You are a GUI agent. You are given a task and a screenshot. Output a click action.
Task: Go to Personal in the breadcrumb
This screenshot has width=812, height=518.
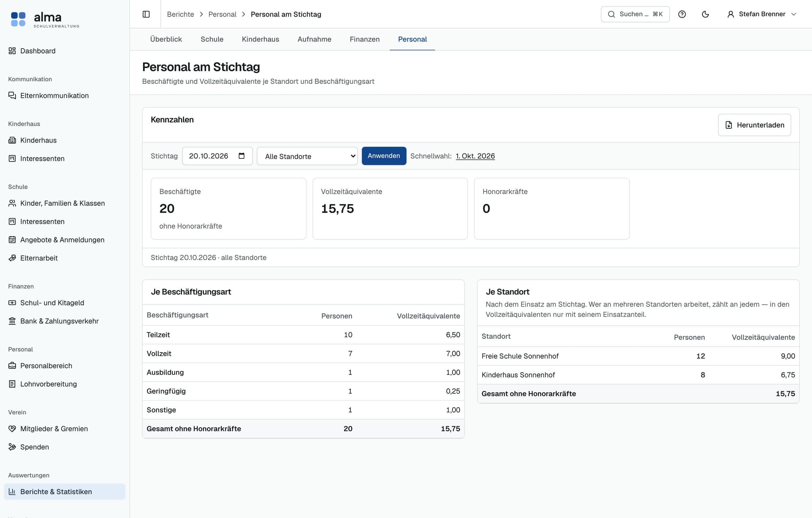click(222, 14)
